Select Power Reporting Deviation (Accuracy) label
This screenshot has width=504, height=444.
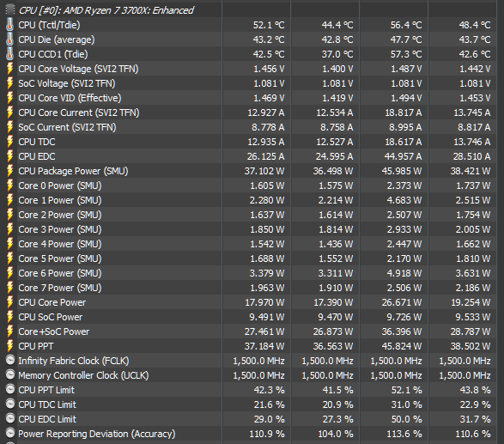pyautogui.click(x=97, y=435)
